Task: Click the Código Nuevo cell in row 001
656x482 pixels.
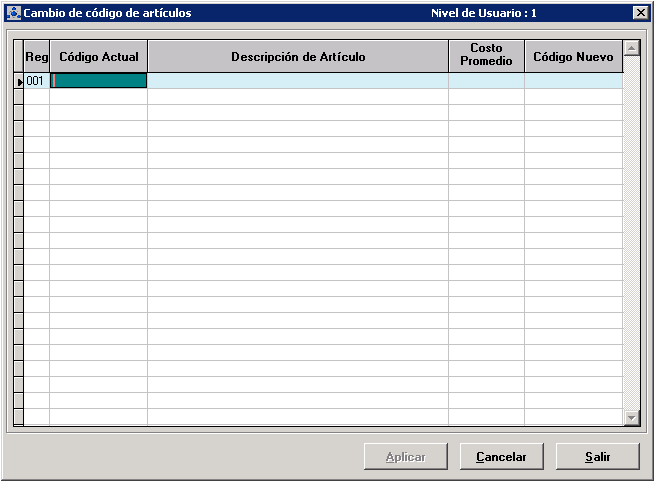Action: [x=573, y=82]
